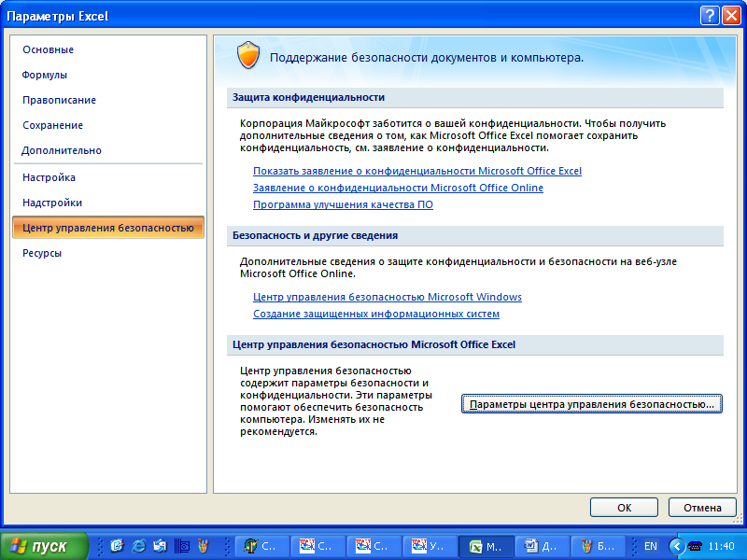Open the Сохранение settings page

coord(52,125)
